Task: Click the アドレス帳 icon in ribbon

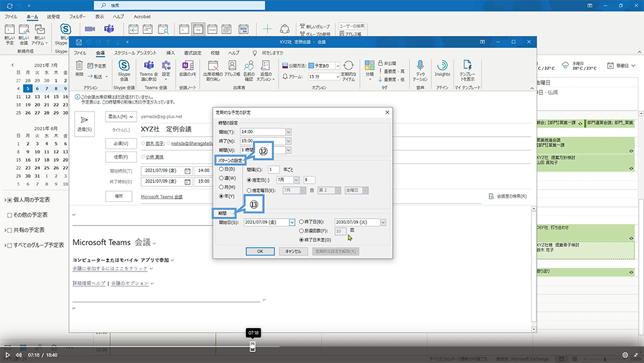Action: (232, 66)
